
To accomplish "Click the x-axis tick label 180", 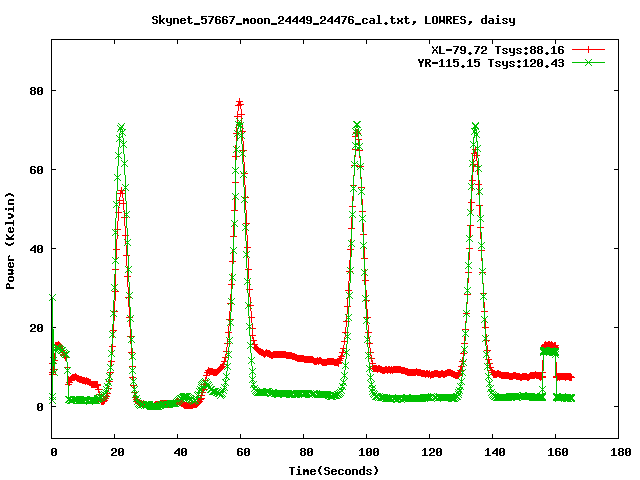I will 620,452.
